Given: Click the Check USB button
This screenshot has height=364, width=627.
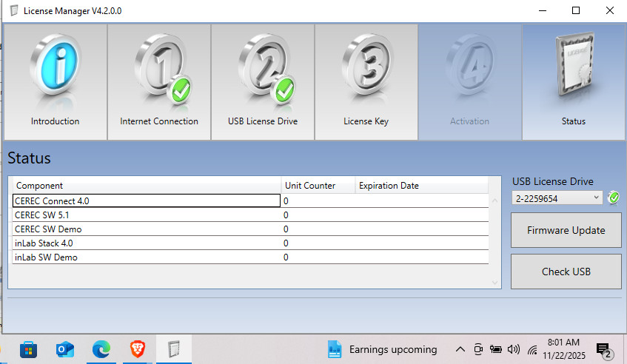Looking at the screenshot, I should (566, 272).
